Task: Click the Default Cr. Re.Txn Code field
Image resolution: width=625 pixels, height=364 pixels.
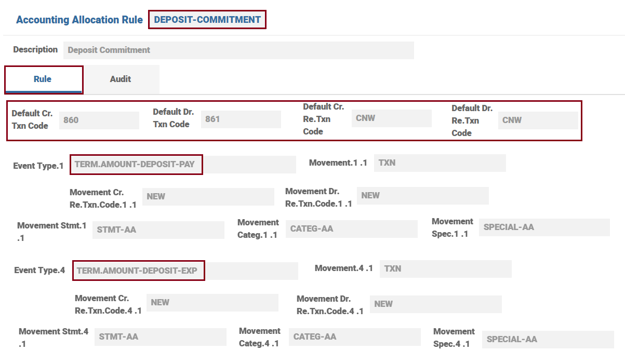Action: pyautogui.click(x=391, y=118)
